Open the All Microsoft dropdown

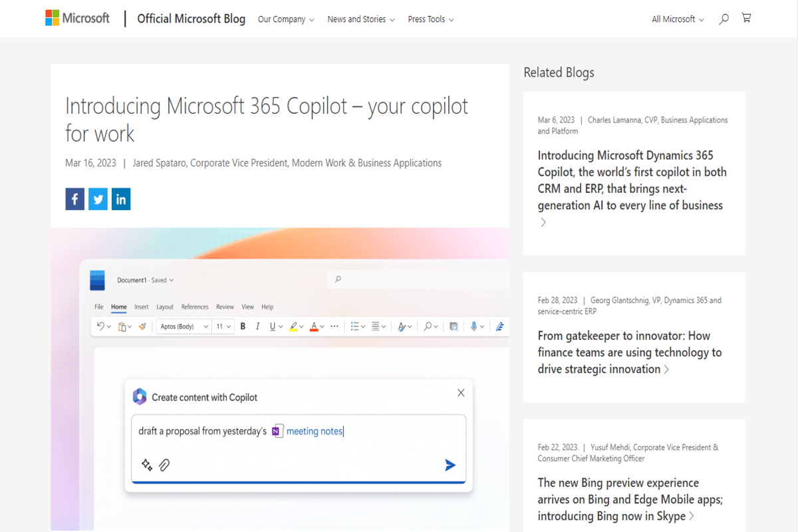pos(677,19)
